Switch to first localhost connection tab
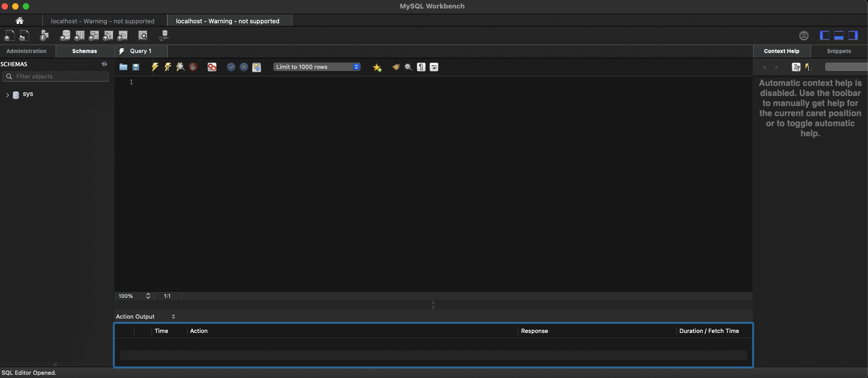Screen dimensions: 868x378 [x=103, y=21]
